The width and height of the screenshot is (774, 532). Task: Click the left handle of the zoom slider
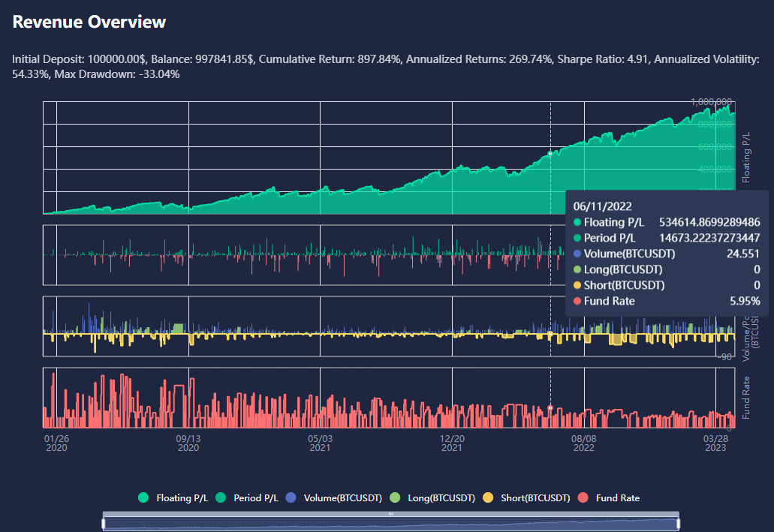coord(103,523)
